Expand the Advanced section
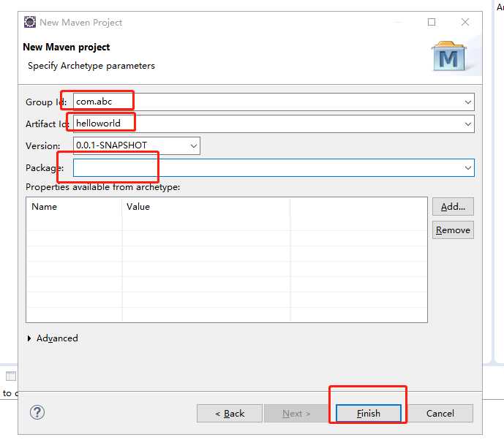This screenshot has height=440, width=504. (53, 338)
